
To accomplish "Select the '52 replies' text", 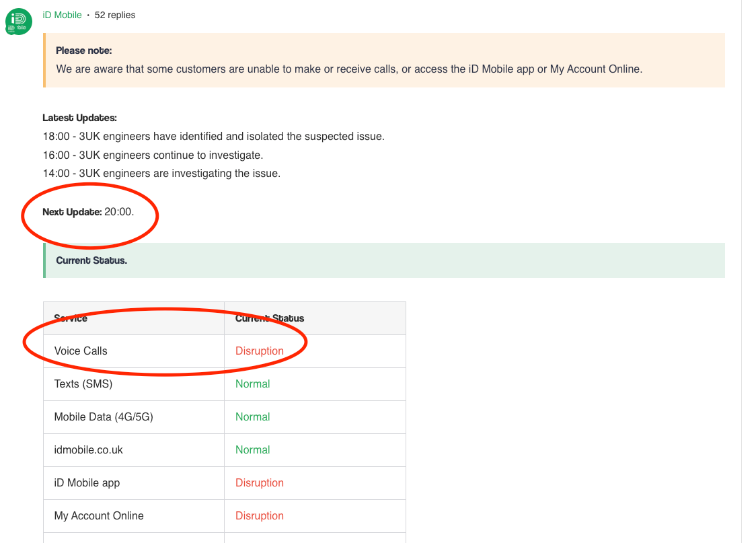I will [x=115, y=15].
